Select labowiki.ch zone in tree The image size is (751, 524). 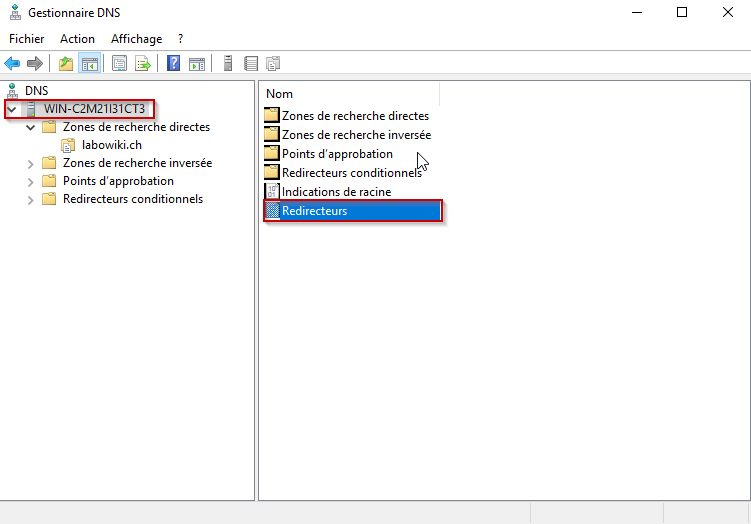point(112,145)
